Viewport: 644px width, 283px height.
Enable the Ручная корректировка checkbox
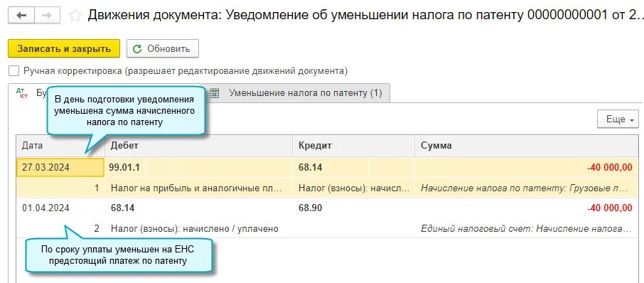pyautogui.click(x=14, y=71)
